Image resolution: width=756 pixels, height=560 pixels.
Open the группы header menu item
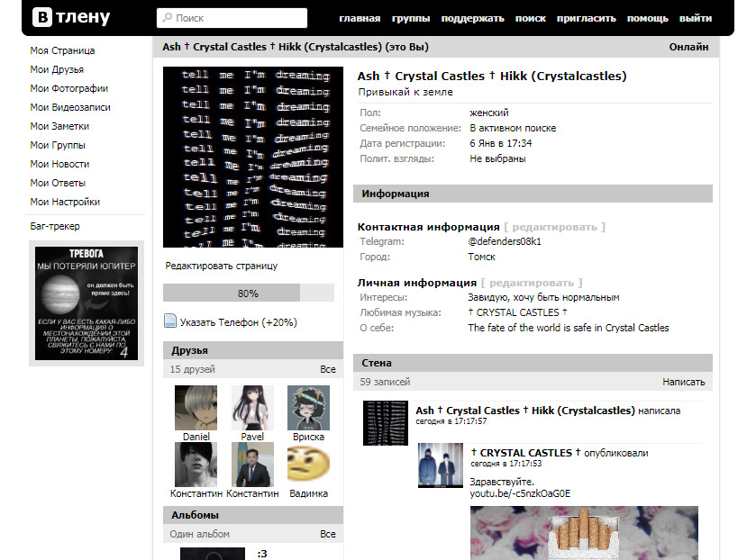coord(411,18)
